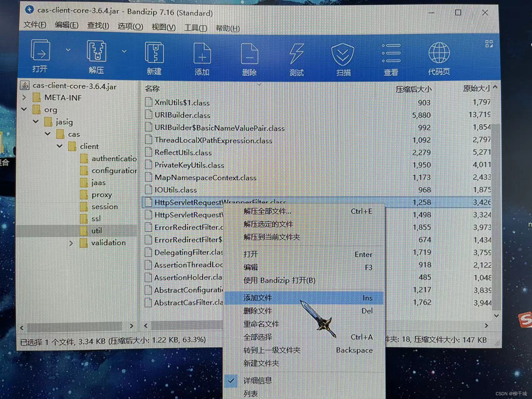Click the Scan (扫描) shield icon
The height and width of the screenshot is (399, 532).
[x=343, y=54]
